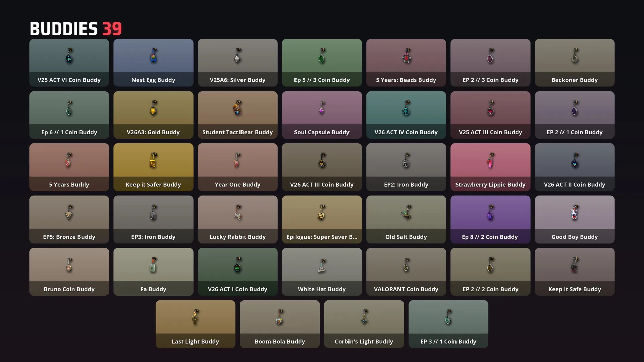
Task: Click the Soul Capsule Buddy charm icon
Action: coord(322,108)
